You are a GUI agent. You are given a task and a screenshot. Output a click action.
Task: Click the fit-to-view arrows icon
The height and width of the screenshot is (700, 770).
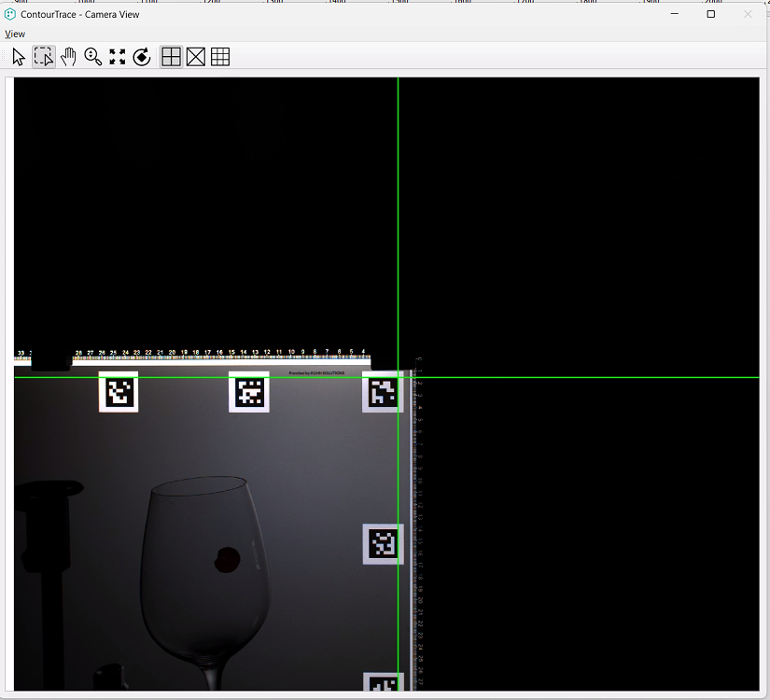point(117,57)
